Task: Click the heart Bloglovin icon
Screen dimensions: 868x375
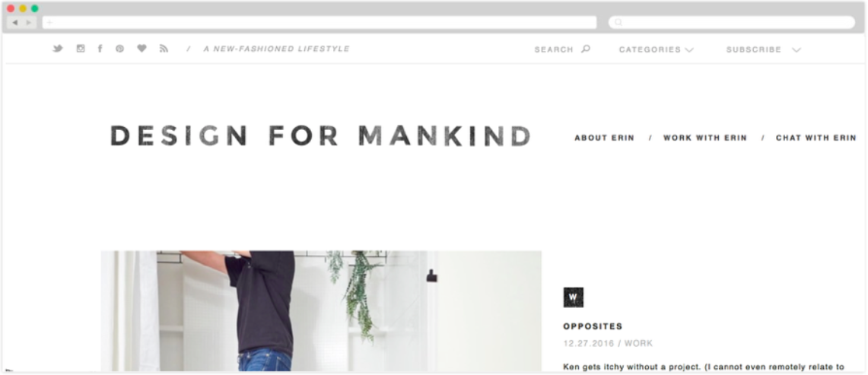Action: coord(141,49)
